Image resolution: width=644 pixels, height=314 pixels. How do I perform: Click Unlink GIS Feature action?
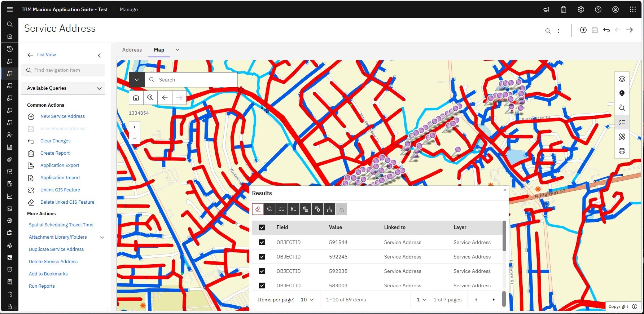pyautogui.click(x=60, y=190)
